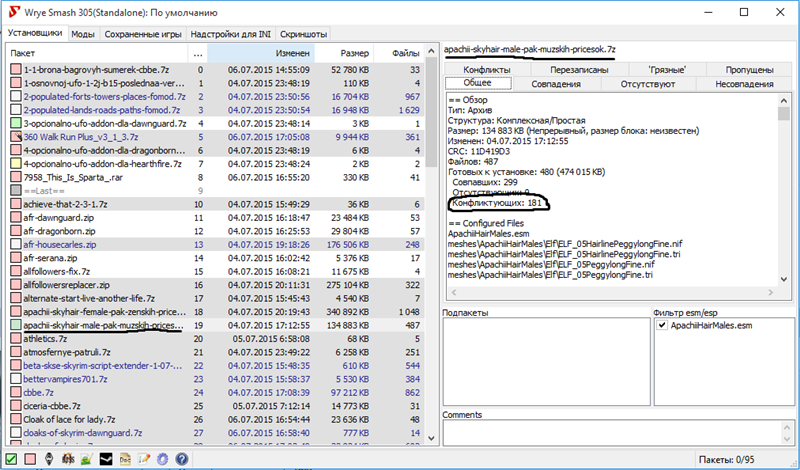Click the package list scroll-down arrow
The width and height of the screenshot is (800, 470).
[431, 438]
